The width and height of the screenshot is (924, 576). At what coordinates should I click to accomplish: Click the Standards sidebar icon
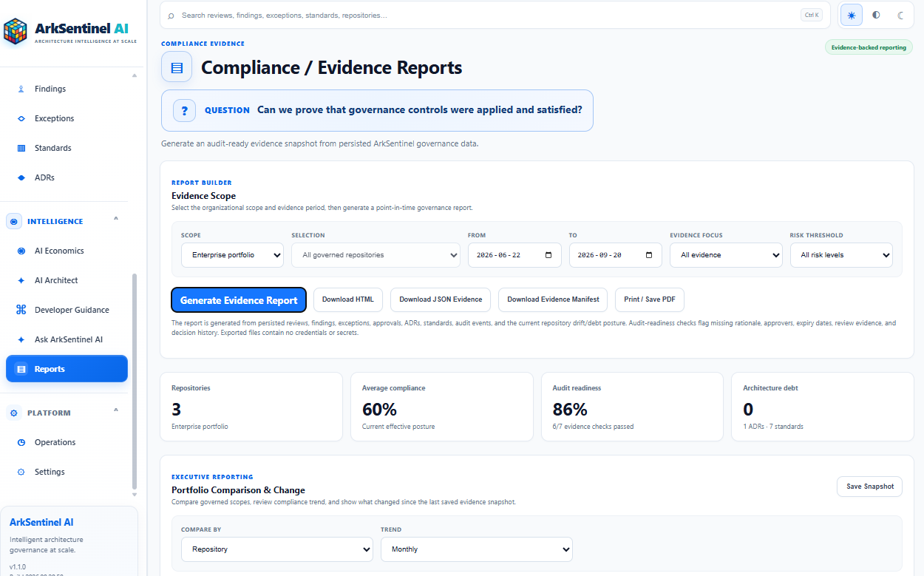[21, 148]
